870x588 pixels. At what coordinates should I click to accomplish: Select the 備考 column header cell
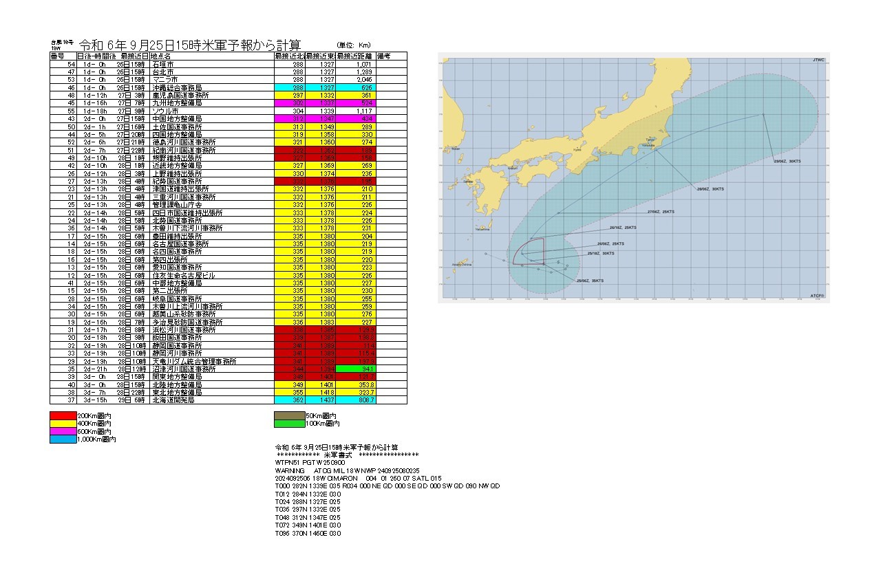(x=384, y=56)
